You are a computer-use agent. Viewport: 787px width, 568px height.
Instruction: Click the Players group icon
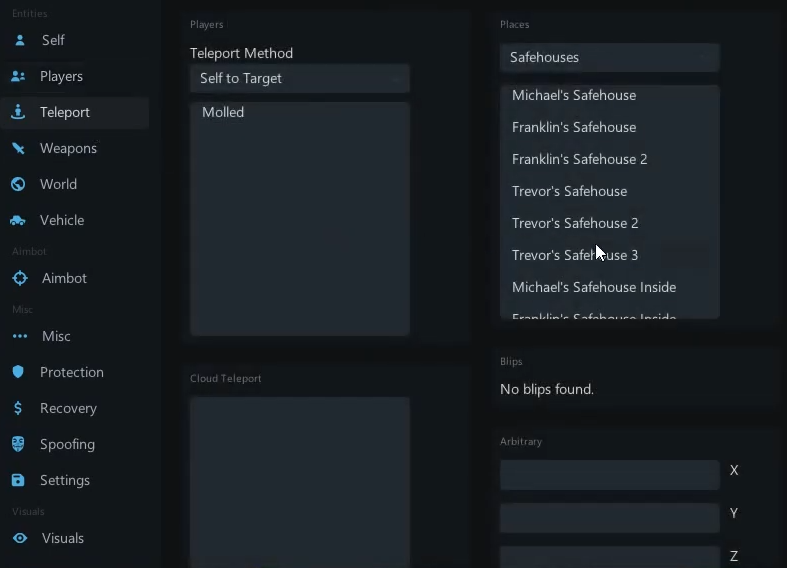(18, 76)
